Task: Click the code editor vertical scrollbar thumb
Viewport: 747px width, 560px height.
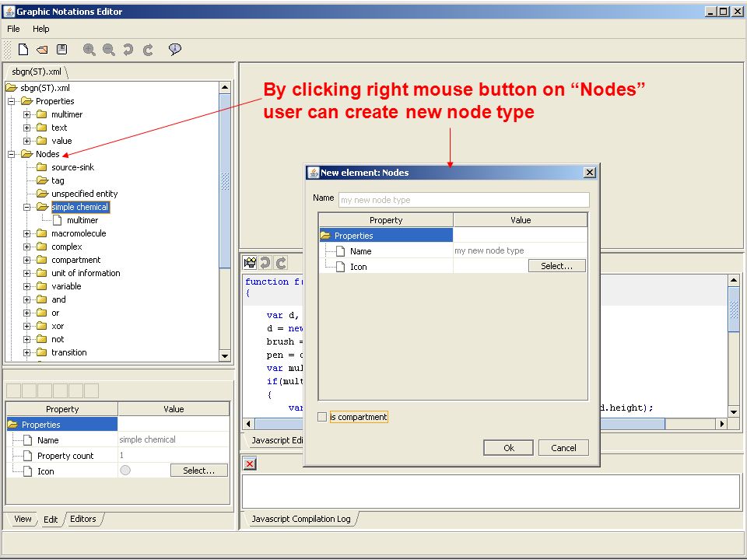Action: [x=734, y=310]
